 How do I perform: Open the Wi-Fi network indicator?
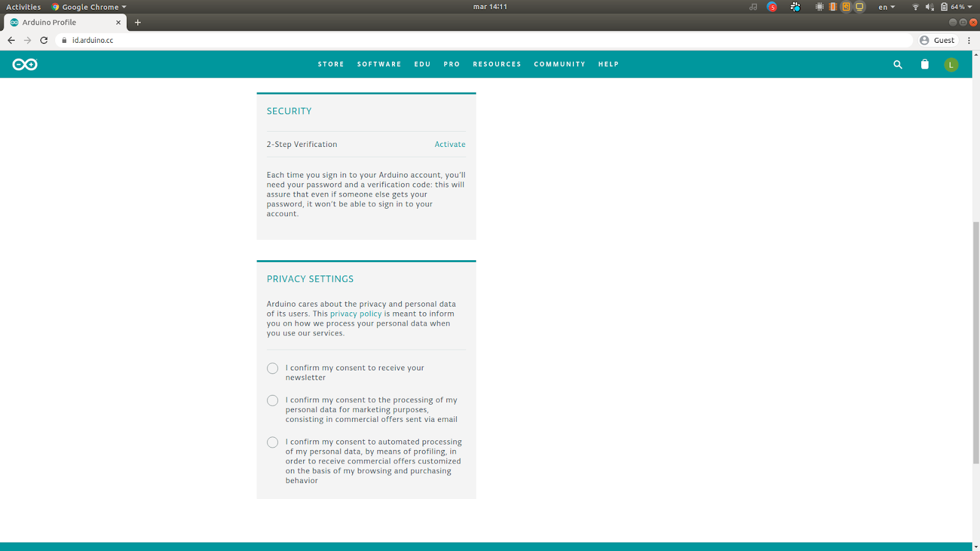pos(916,7)
